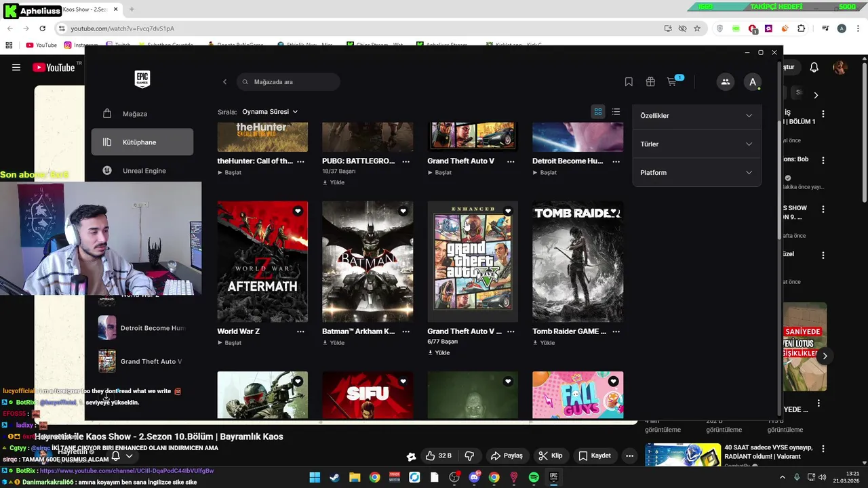
Task: Install Batman Arkham Knight with Yükle
Action: pyautogui.click(x=334, y=343)
